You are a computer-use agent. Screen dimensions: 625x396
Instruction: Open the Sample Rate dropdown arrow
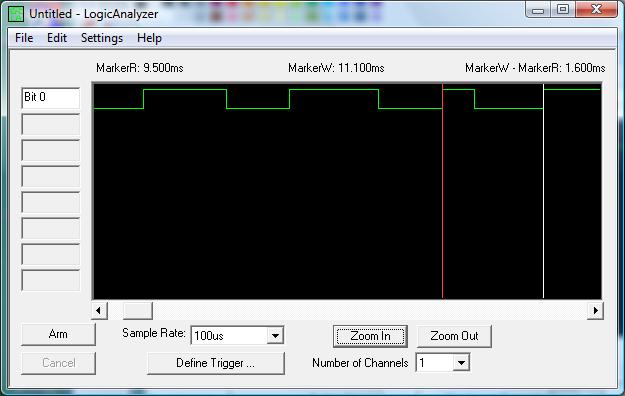coord(275,336)
